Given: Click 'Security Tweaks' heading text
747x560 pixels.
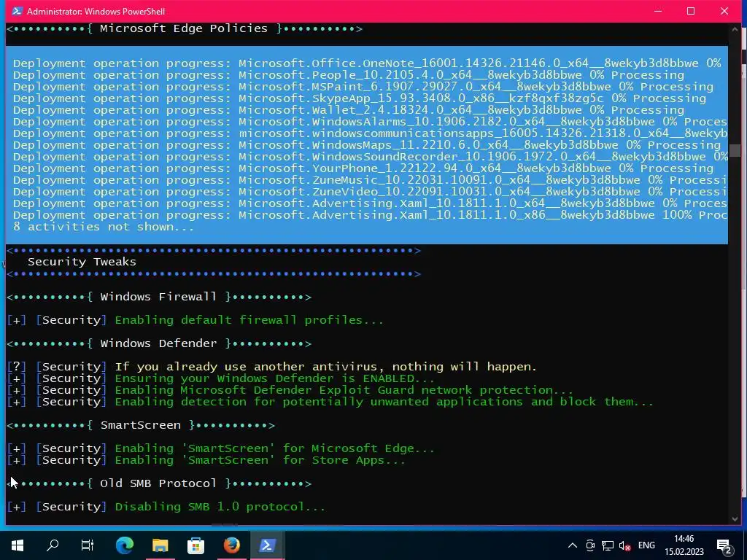Looking at the screenshot, I should 82,262.
